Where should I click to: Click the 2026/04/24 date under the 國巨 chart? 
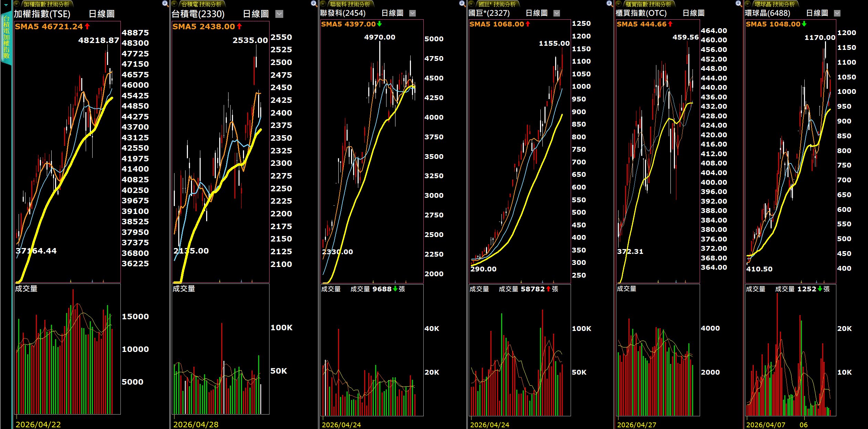point(490,425)
